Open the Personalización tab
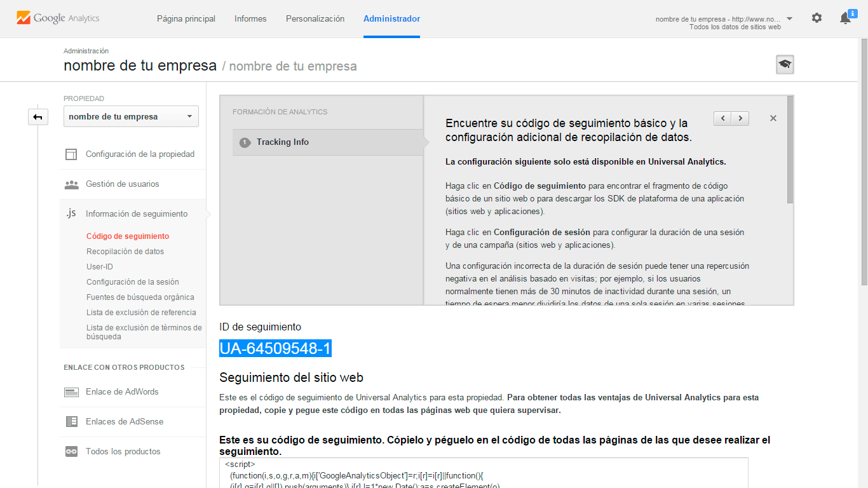This screenshot has height=488, width=868. point(315,19)
